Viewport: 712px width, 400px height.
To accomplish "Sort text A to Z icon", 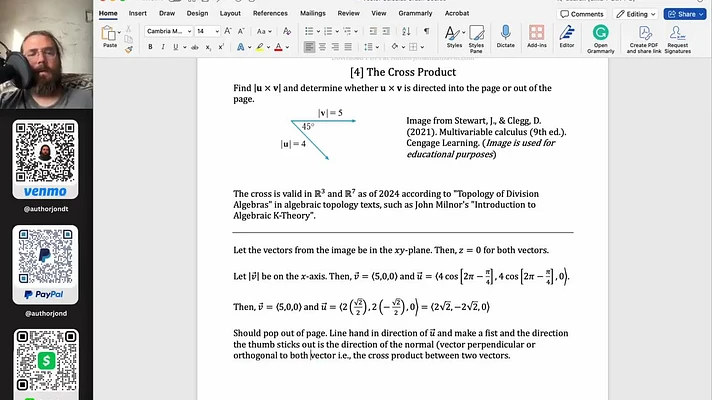I will tap(406, 31).
